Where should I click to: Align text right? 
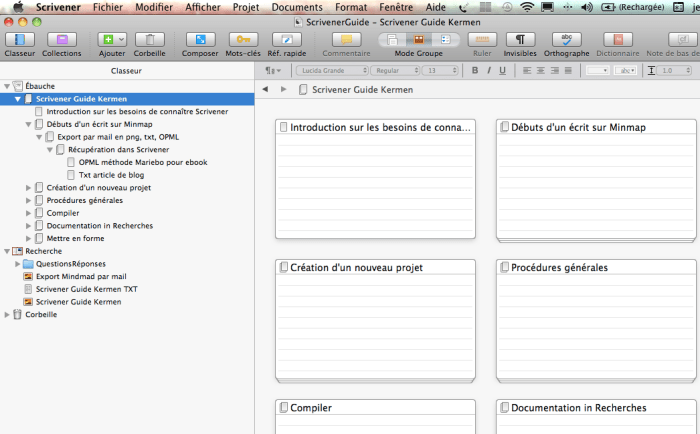554,71
